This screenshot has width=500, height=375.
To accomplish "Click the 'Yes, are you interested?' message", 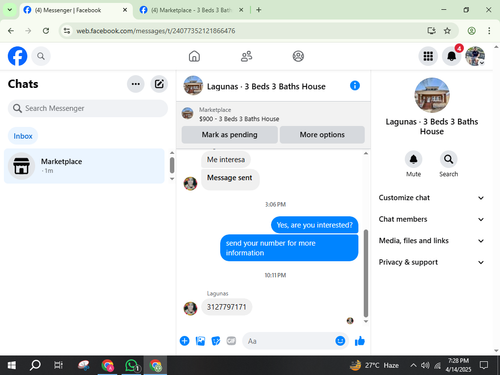I will 314,225.
